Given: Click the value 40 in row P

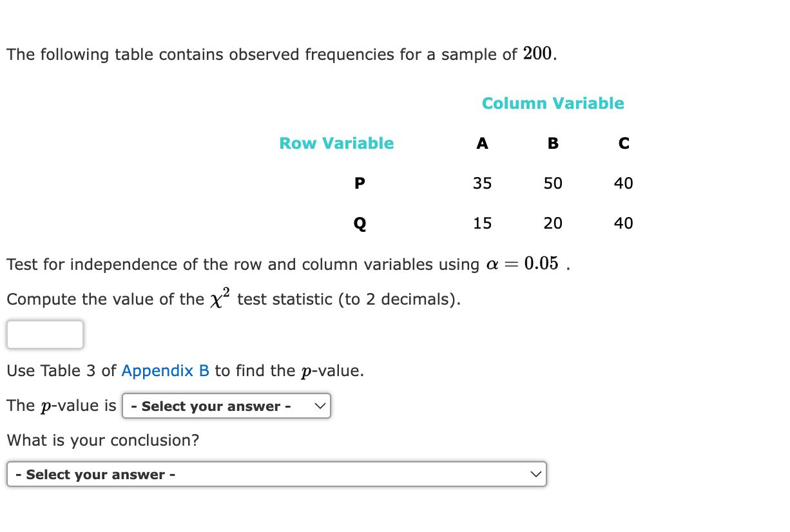Looking at the screenshot, I should pyautogui.click(x=623, y=183).
